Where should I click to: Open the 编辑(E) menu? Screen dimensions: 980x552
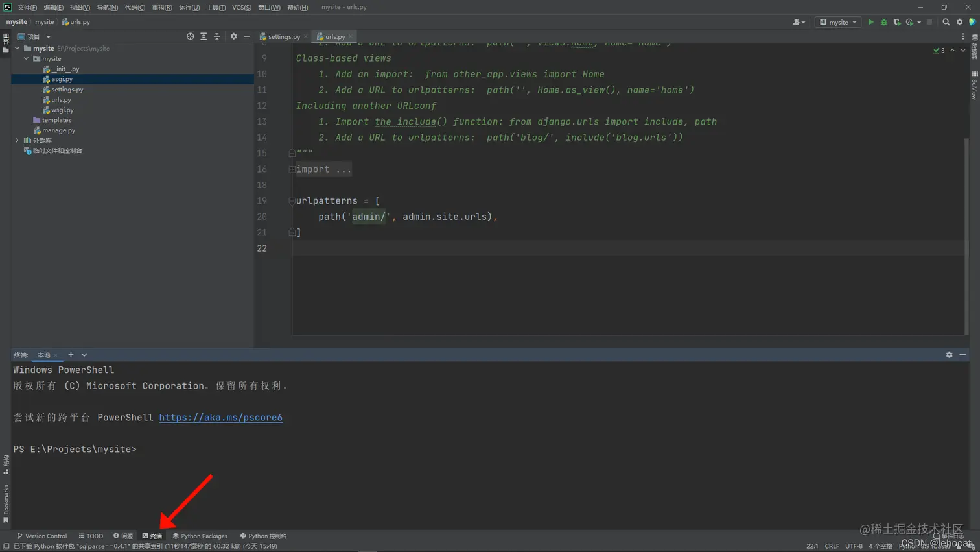tap(53, 7)
